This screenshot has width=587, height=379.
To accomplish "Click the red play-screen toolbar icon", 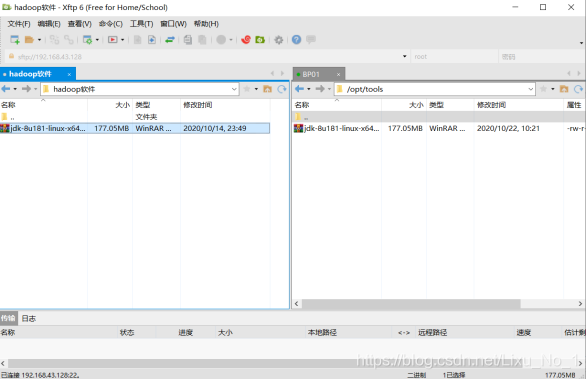I will [113, 39].
